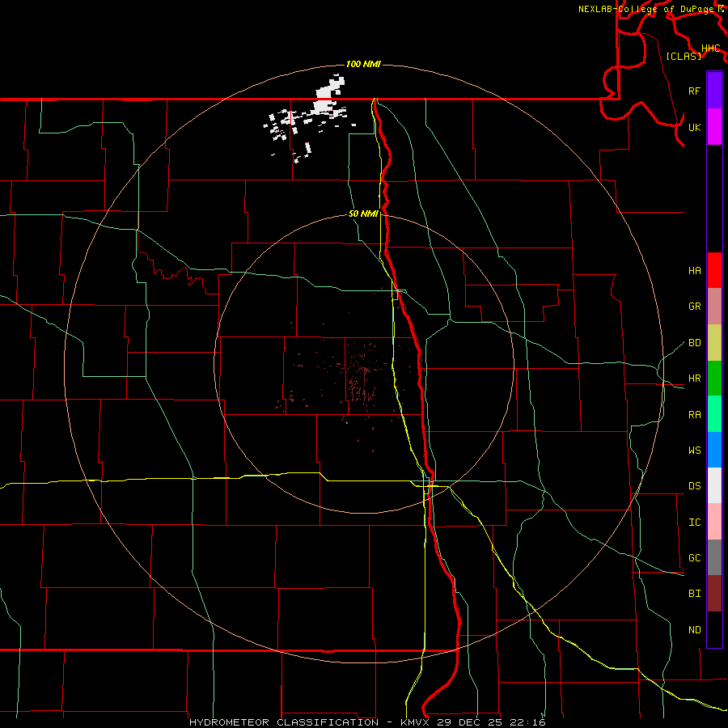Click the HR legend label
728x728 pixels.
pos(694,379)
